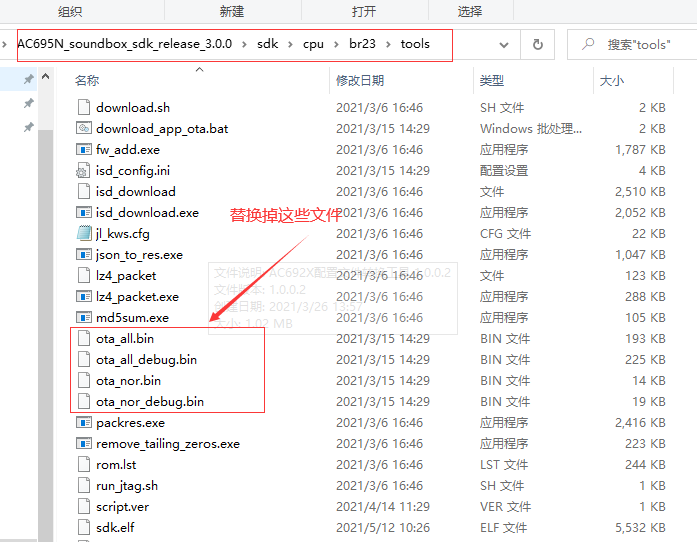697x542 pixels.
Task: Sort files by 修改日期 column header
Action: 360,80
